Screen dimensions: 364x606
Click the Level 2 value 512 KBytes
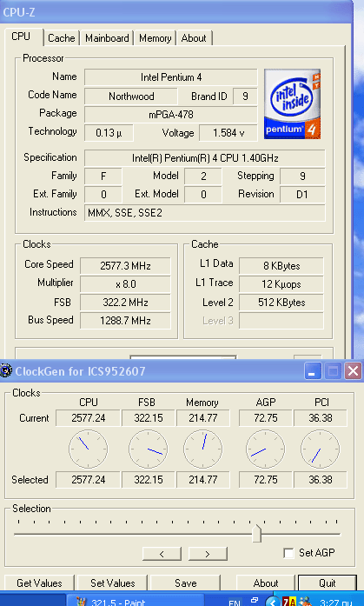[x=281, y=303]
